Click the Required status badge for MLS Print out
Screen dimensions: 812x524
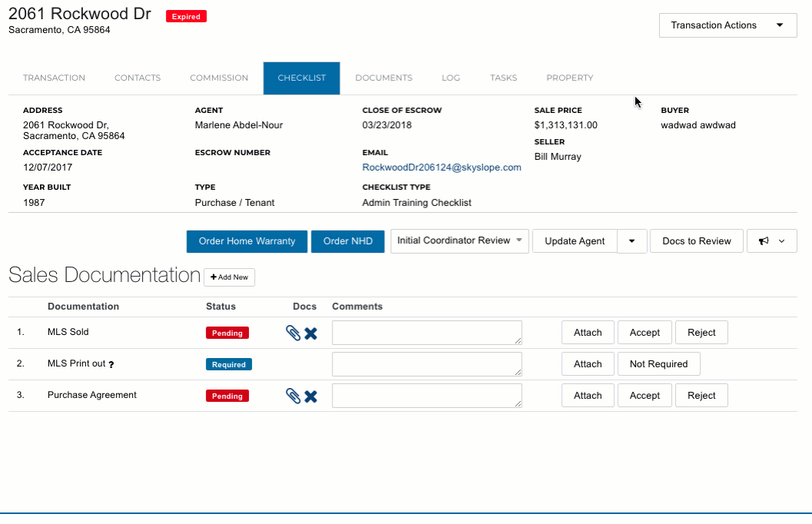(x=229, y=364)
